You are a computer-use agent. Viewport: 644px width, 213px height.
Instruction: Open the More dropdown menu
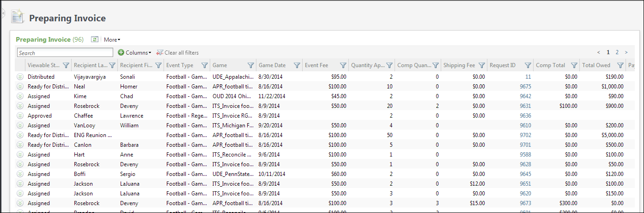pyautogui.click(x=112, y=40)
